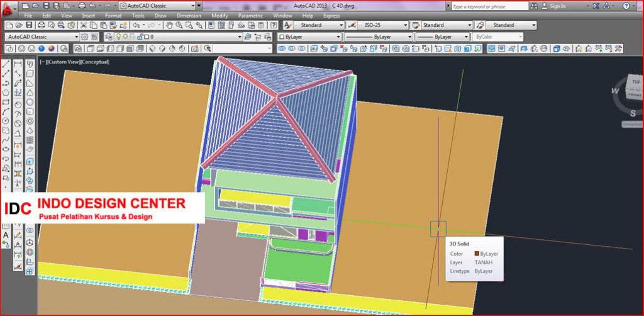Click the Workspace Settings gear icon

click(x=85, y=37)
